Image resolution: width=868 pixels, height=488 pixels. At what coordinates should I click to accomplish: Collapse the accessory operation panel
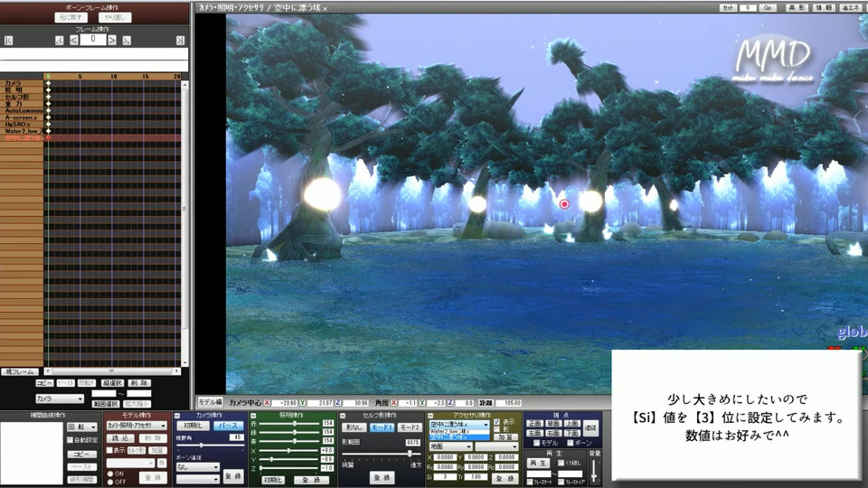click(430, 416)
